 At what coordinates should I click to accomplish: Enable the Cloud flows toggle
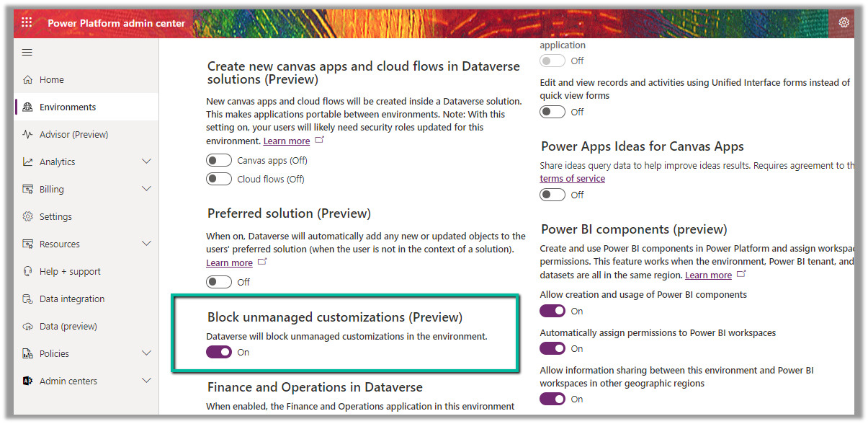[219, 179]
